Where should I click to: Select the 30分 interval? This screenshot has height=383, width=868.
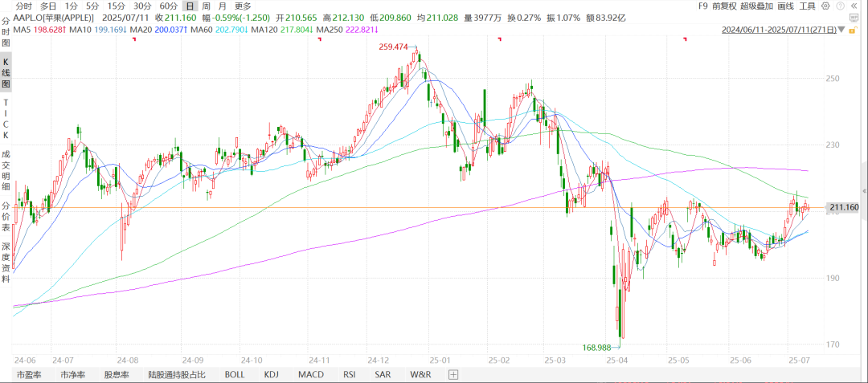tap(142, 6)
